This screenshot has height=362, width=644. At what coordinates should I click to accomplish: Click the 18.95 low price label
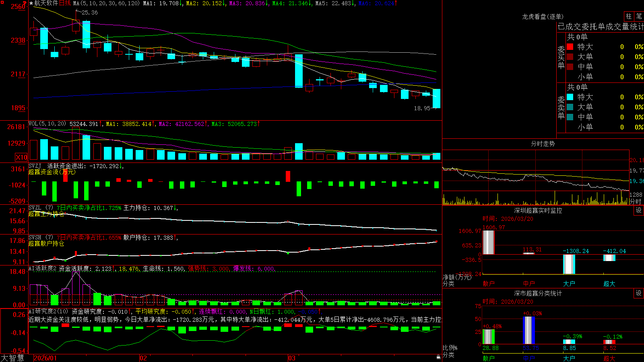(422, 108)
